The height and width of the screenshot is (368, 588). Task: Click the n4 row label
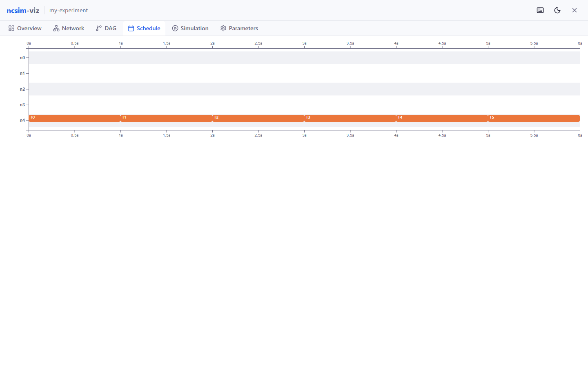(x=22, y=121)
